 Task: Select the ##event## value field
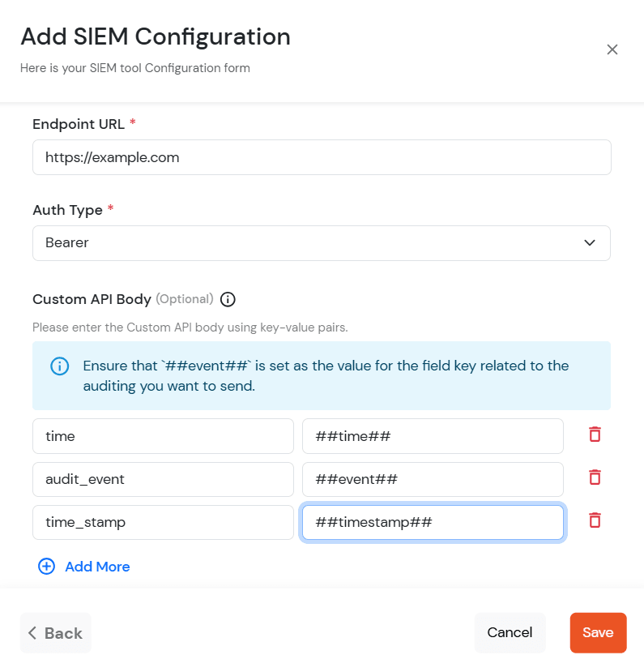click(433, 478)
